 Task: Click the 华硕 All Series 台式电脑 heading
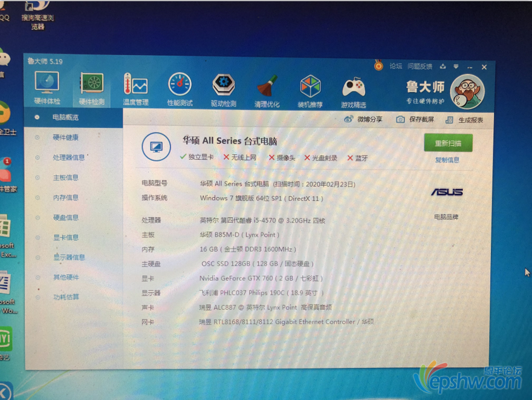point(230,140)
